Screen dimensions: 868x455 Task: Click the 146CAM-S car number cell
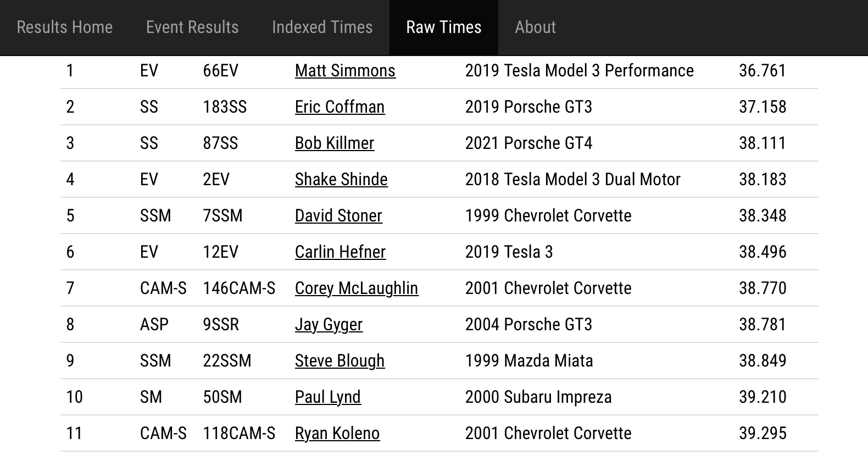point(239,288)
